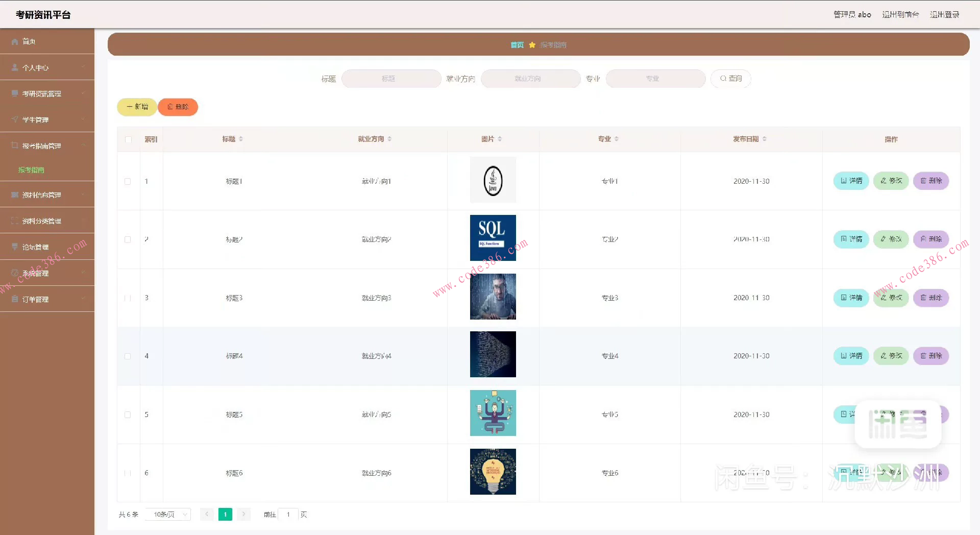View 详情 for row 标题3
The width and height of the screenshot is (980, 535).
pyautogui.click(x=851, y=298)
